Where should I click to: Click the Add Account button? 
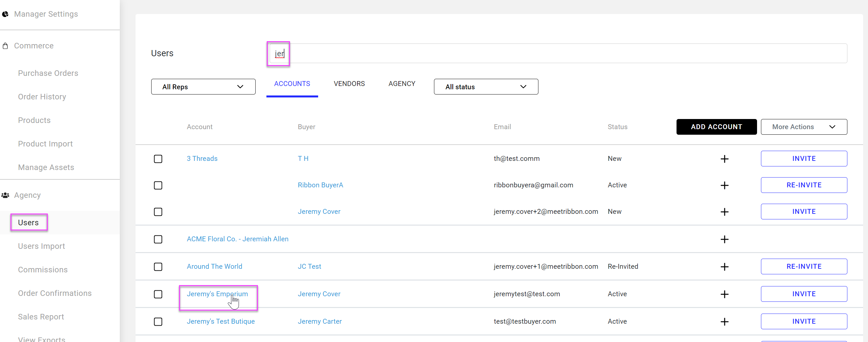pos(716,127)
